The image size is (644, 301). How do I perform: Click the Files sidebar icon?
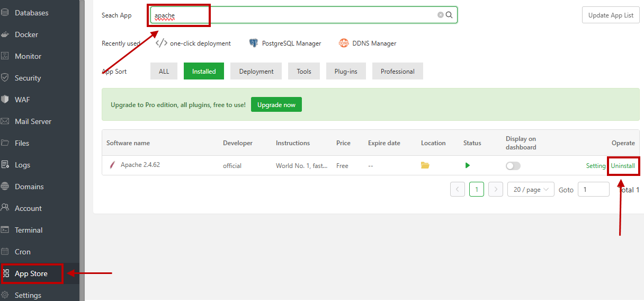point(5,143)
